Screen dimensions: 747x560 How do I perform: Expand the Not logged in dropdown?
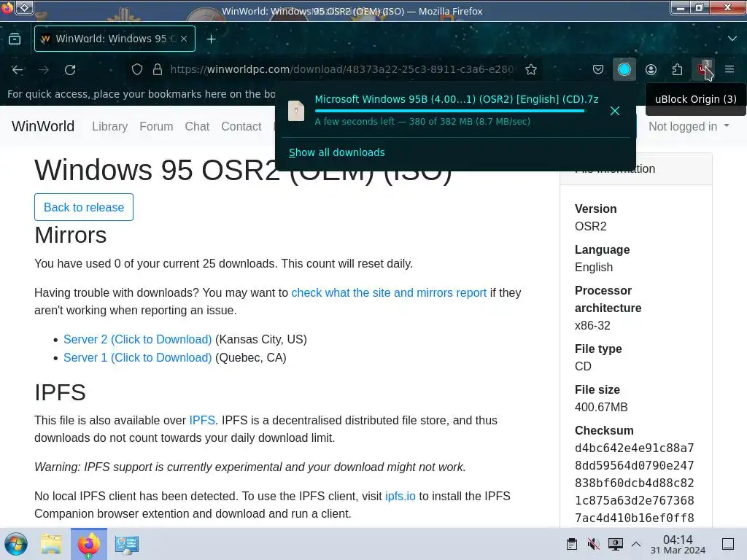pyautogui.click(x=689, y=126)
